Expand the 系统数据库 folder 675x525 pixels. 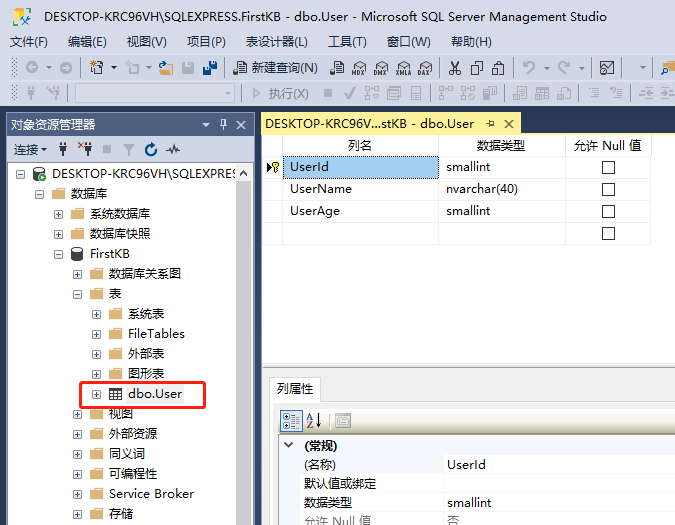point(59,214)
